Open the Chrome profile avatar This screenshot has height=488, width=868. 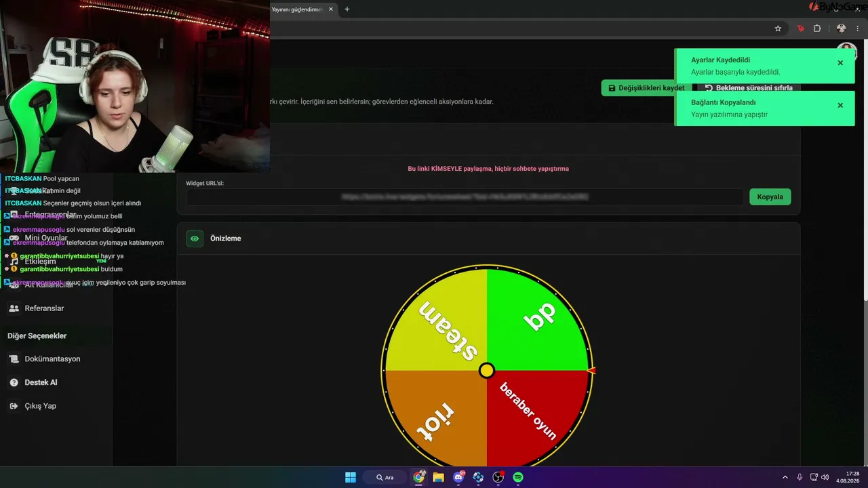841,28
